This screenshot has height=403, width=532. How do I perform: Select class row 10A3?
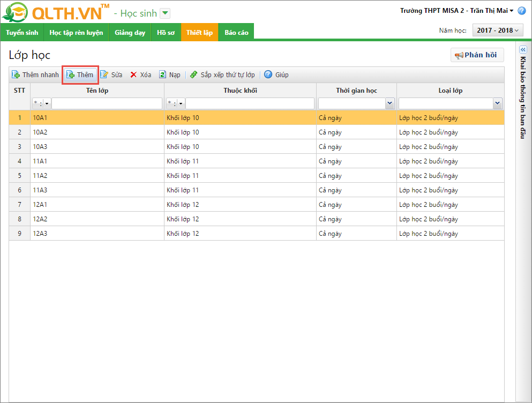click(x=257, y=147)
